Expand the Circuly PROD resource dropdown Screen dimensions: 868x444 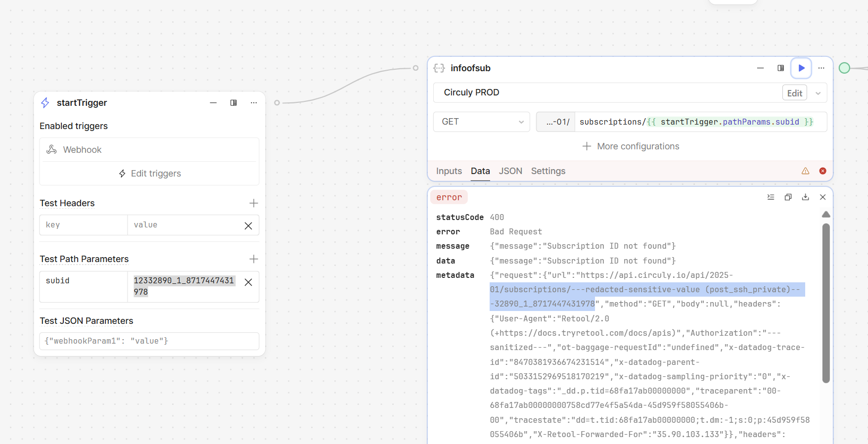click(818, 93)
